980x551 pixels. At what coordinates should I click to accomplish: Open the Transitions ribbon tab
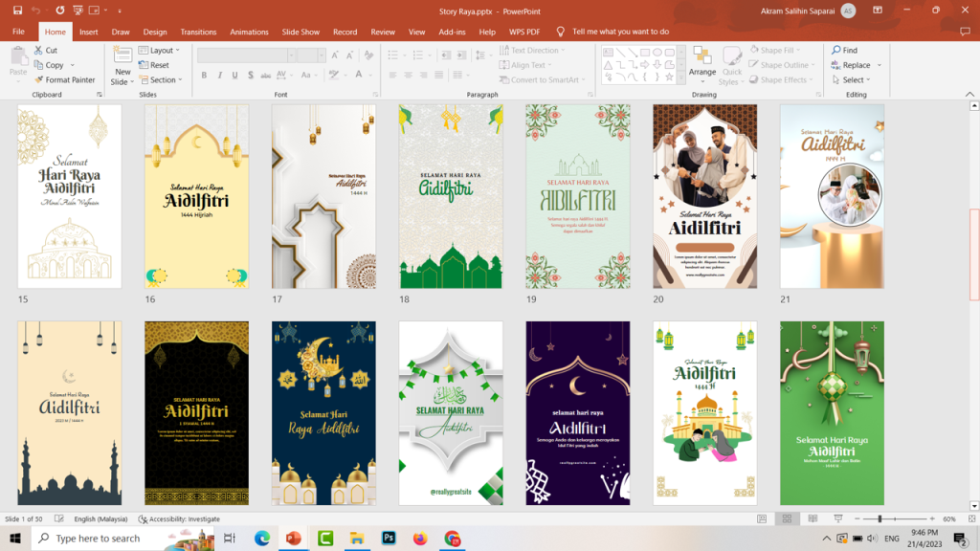[198, 32]
